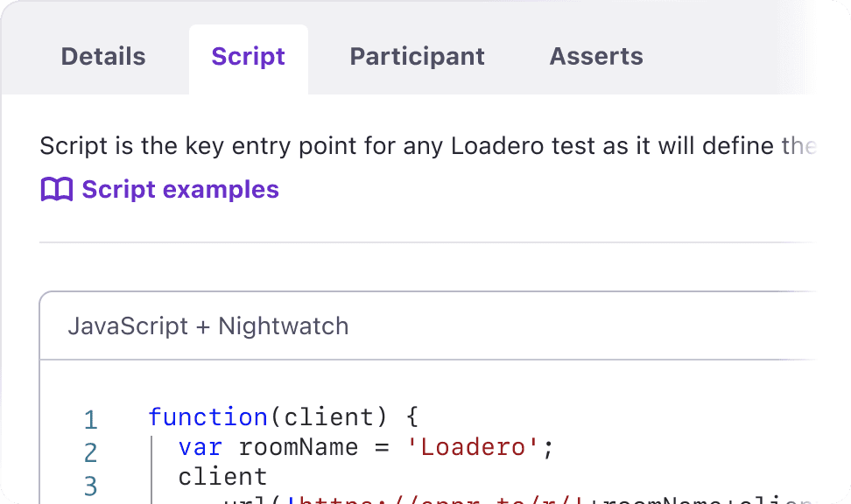
Task: Click the var keyword in the code
Action: point(200,448)
